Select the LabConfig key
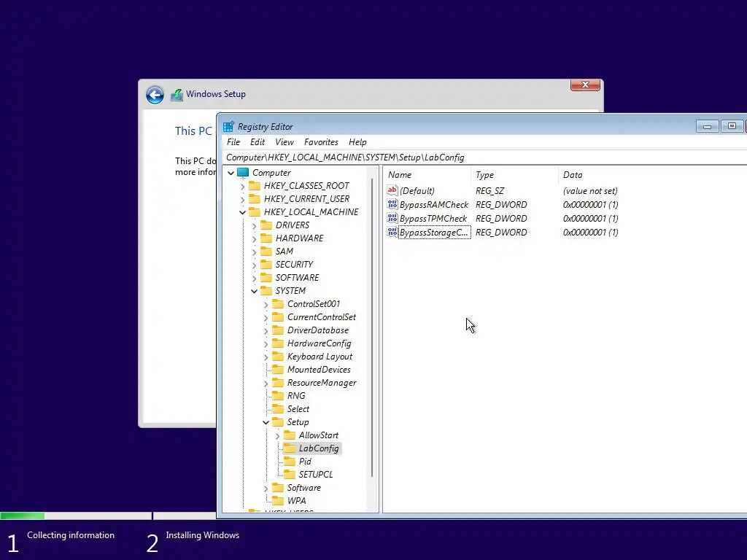 (318, 448)
